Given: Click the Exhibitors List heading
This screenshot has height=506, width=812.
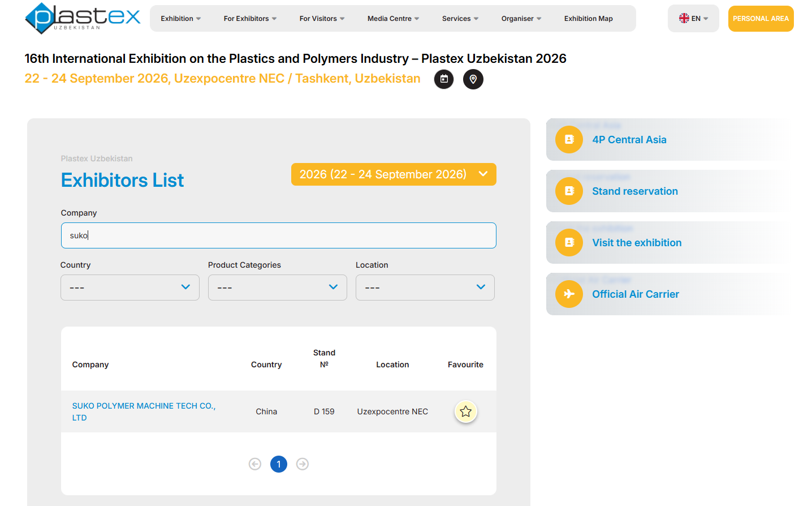Looking at the screenshot, I should 122,180.
